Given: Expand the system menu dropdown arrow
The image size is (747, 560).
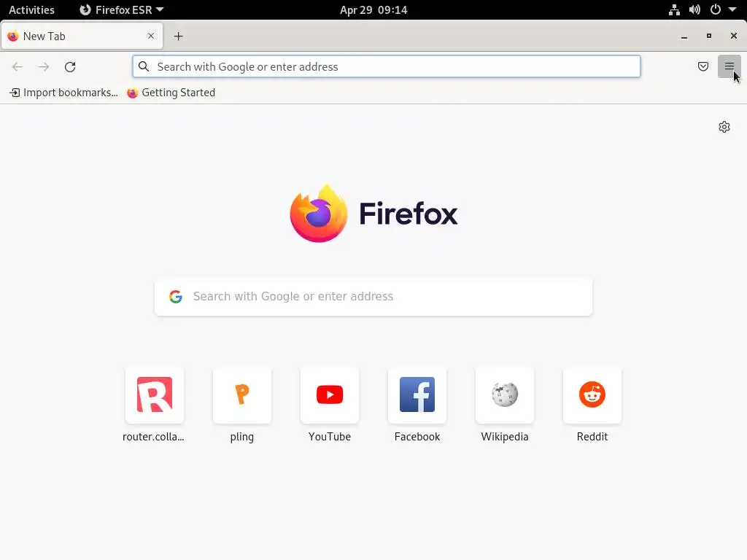Looking at the screenshot, I should (732, 10).
